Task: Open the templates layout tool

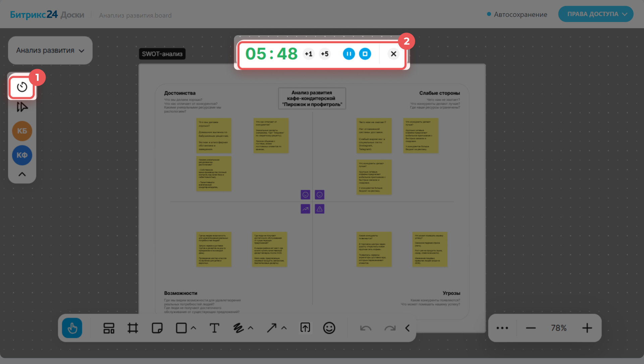Action: [109, 328]
